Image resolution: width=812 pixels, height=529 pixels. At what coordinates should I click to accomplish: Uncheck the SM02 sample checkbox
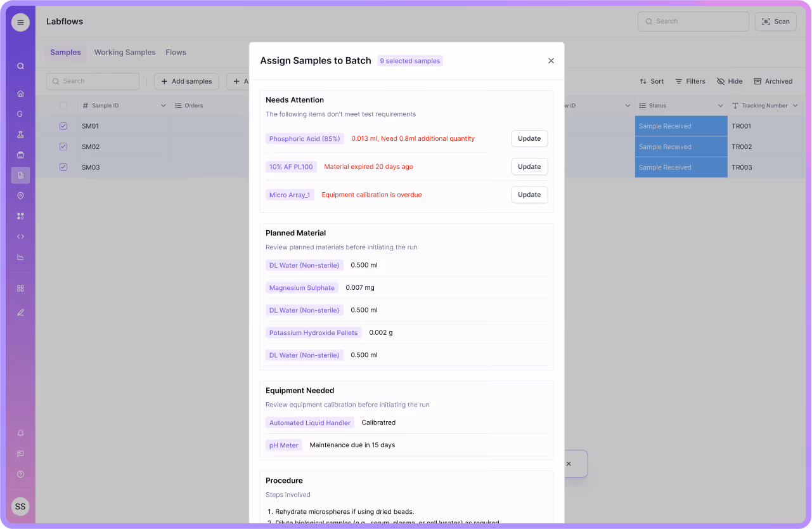click(x=63, y=146)
